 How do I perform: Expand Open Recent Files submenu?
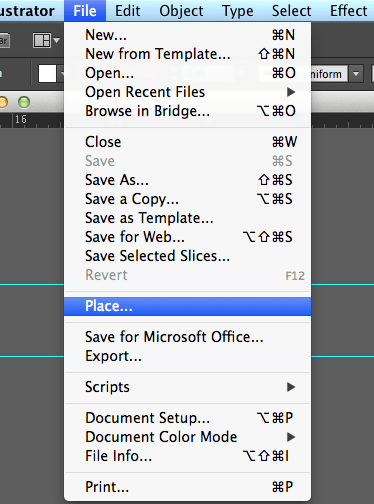coord(187,92)
